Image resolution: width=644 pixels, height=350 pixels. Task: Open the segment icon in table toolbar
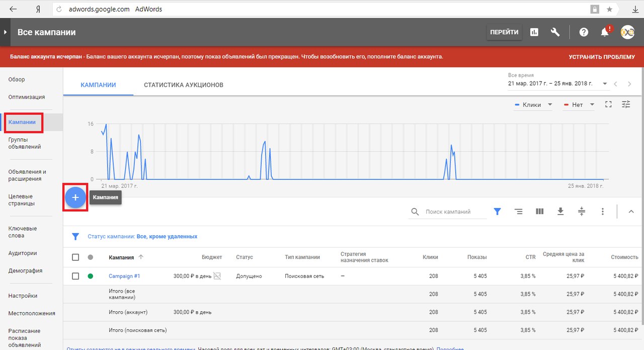point(518,212)
